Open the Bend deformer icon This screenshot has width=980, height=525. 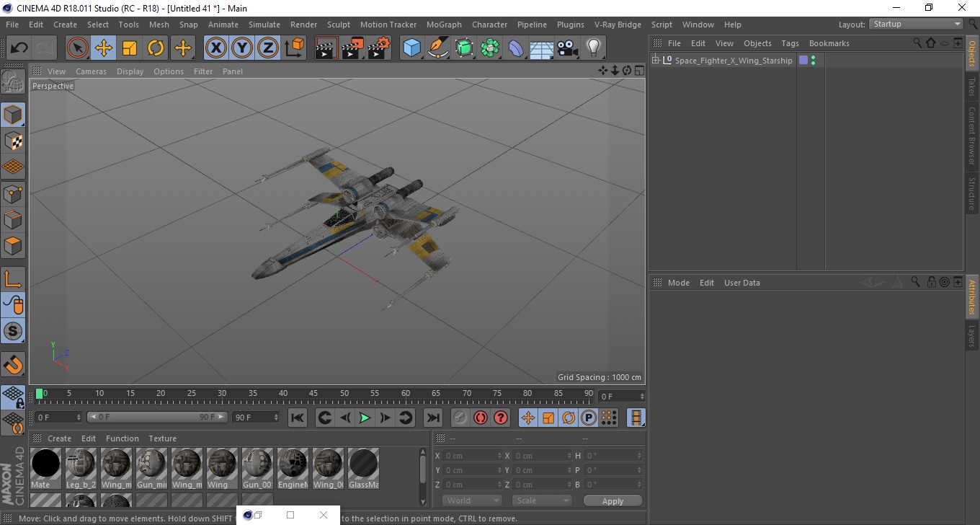tap(516, 48)
